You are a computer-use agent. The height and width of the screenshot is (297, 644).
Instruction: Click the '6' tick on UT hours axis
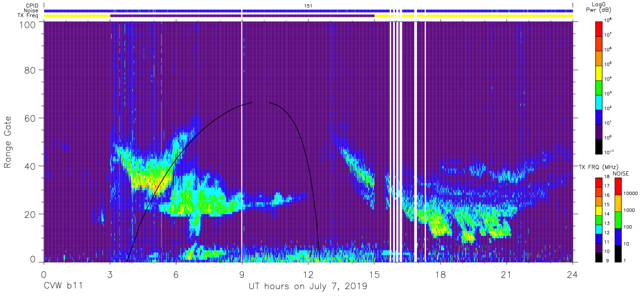176,274
